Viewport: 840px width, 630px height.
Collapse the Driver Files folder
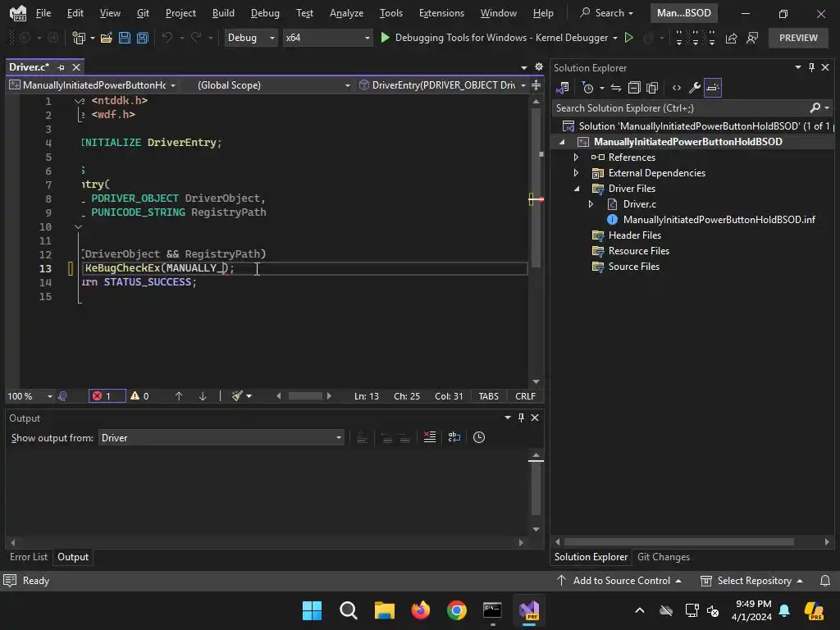[577, 189]
